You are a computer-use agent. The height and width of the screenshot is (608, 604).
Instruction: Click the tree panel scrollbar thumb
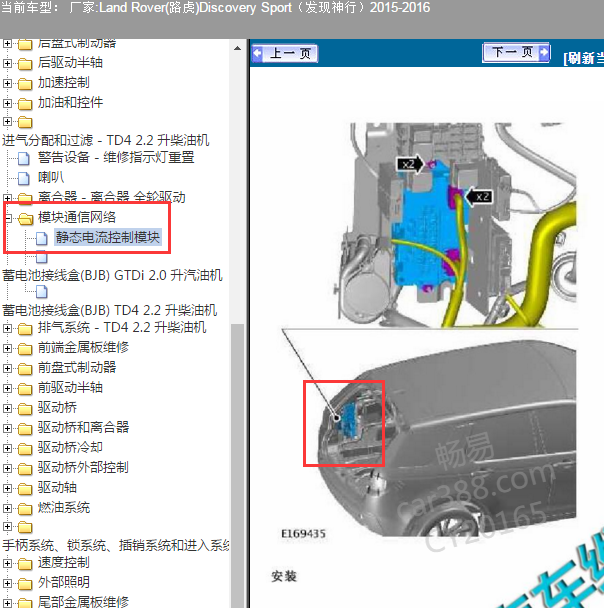pyautogui.click(x=237, y=465)
